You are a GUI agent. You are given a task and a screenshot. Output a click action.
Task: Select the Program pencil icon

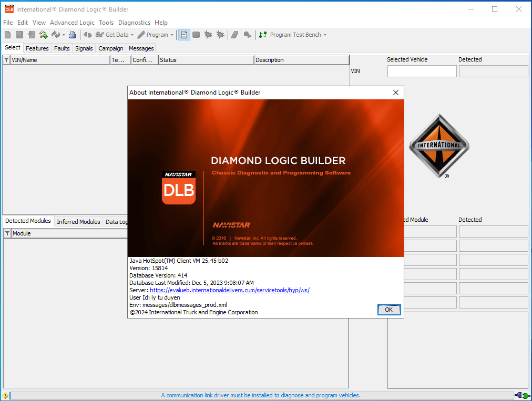[142, 35]
